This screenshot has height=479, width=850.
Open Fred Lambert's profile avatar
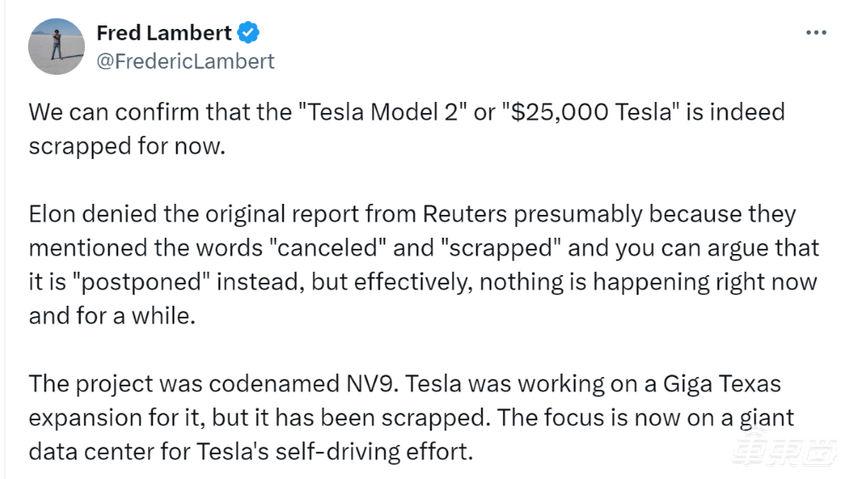coord(56,46)
